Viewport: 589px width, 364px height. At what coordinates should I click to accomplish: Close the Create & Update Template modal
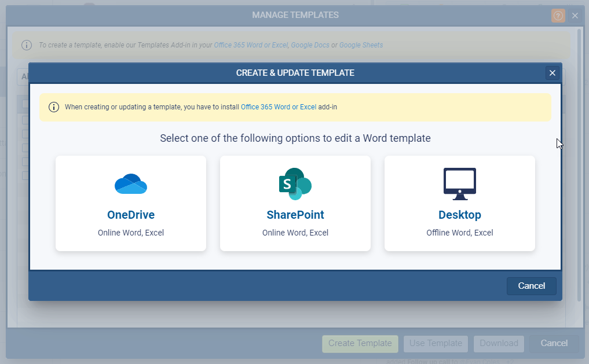pos(552,73)
